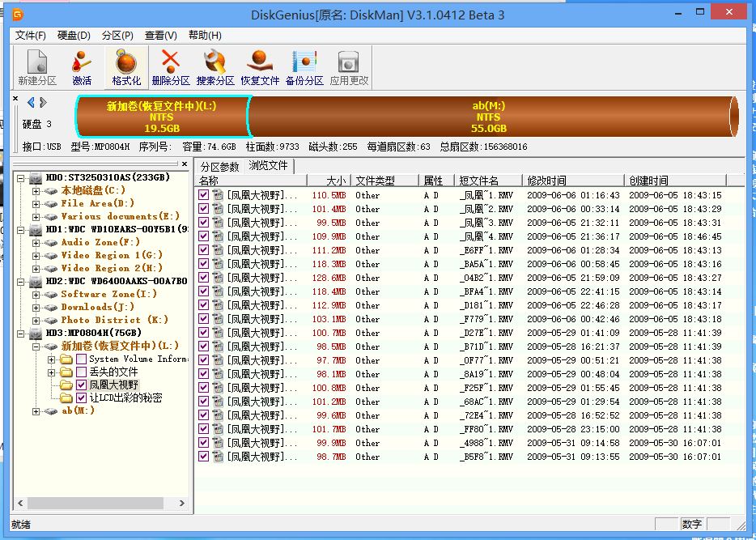Screen dimensions: 756x540
Task: Click the HD2:WDC WD6400AAKS disk icon
Action: (x=36, y=282)
